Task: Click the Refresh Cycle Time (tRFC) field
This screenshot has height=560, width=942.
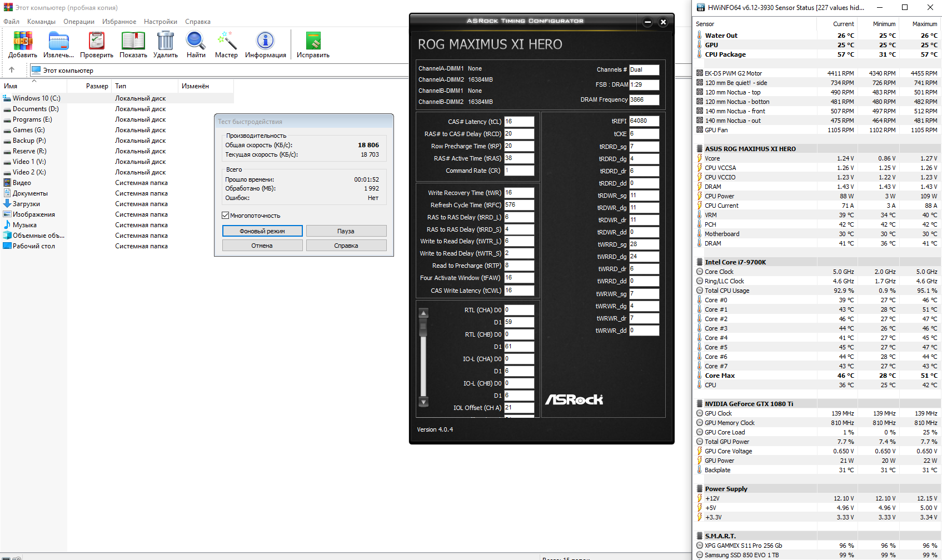Action: point(519,205)
